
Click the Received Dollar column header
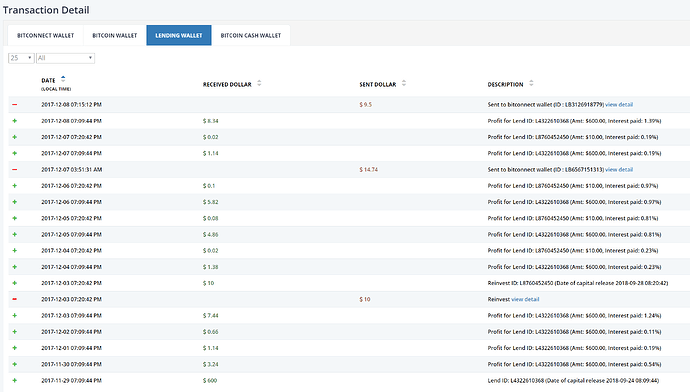point(227,84)
